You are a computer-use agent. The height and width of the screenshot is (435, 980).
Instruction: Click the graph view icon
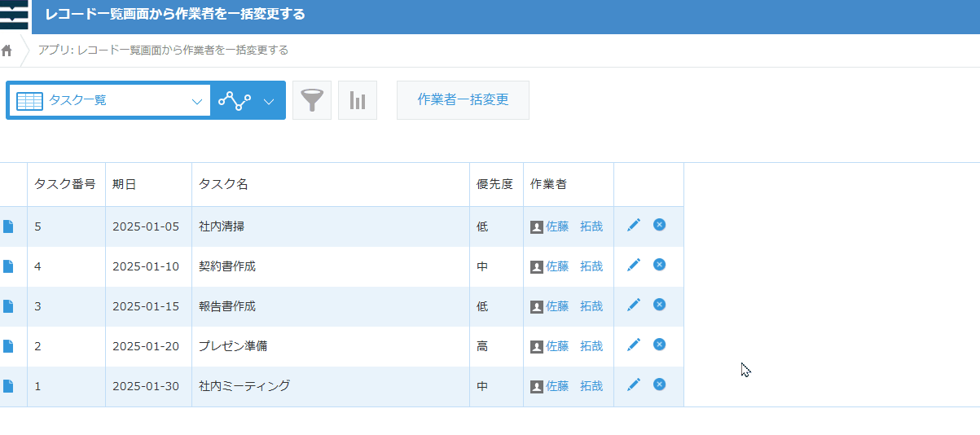235,101
